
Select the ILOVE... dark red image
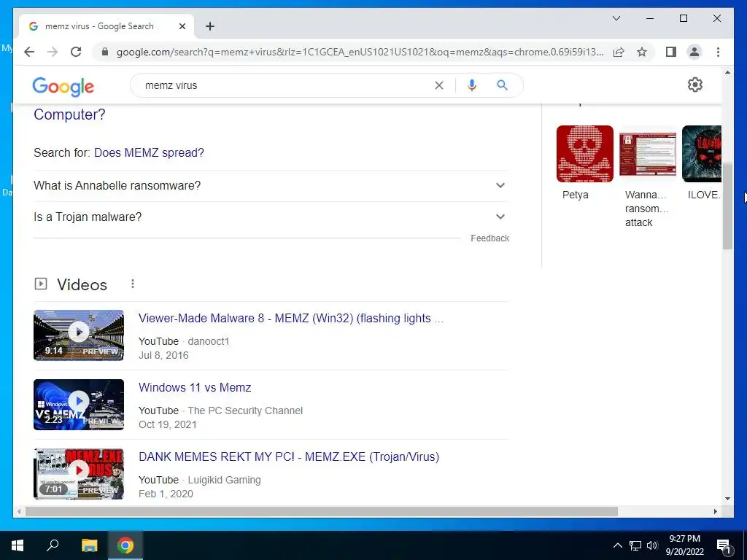point(702,154)
